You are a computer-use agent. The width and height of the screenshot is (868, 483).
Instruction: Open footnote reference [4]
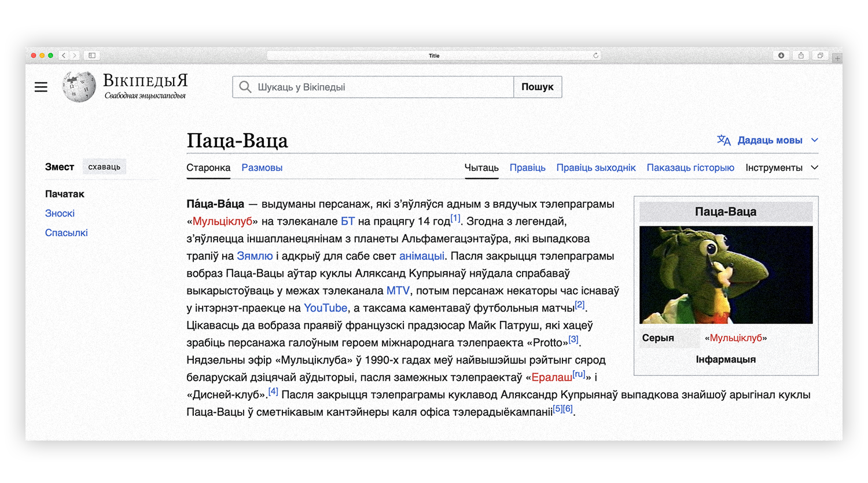[273, 391]
